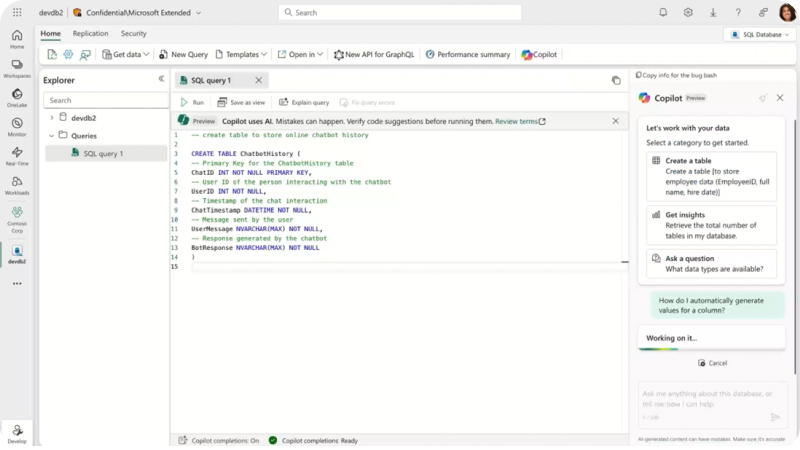Open the download icon in header
This screenshot has width=800, height=450.
pos(713,12)
